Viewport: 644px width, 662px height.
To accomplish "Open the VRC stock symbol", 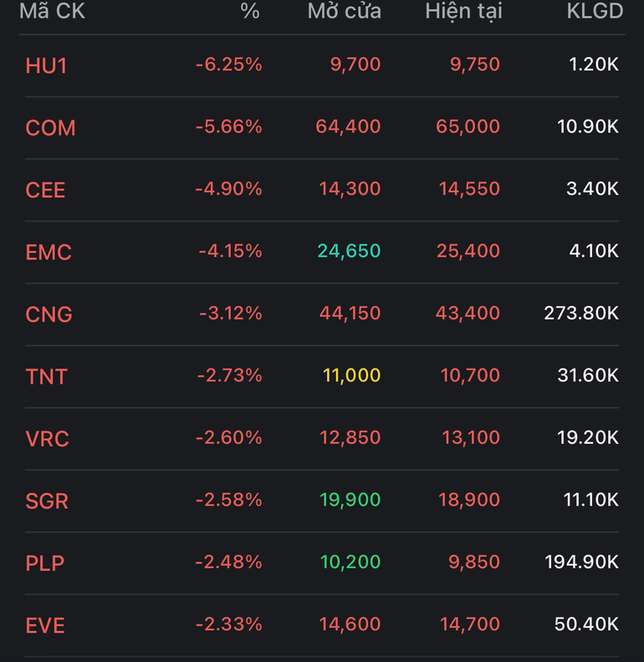I will [48, 439].
